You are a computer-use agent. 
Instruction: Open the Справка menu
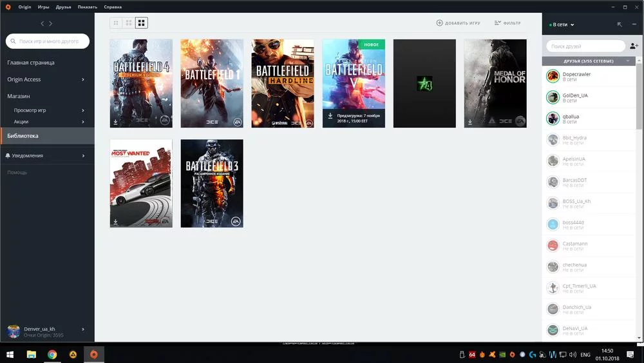(113, 7)
